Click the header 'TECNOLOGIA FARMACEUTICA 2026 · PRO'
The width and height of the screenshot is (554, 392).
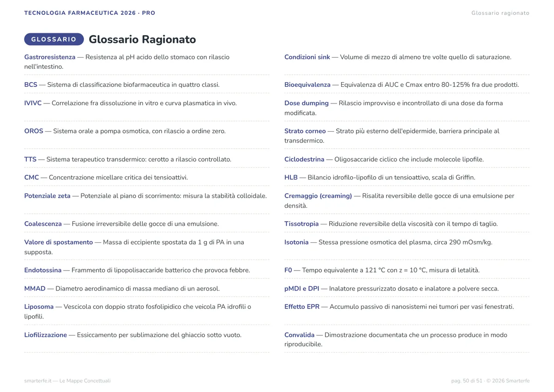coord(90,13)
